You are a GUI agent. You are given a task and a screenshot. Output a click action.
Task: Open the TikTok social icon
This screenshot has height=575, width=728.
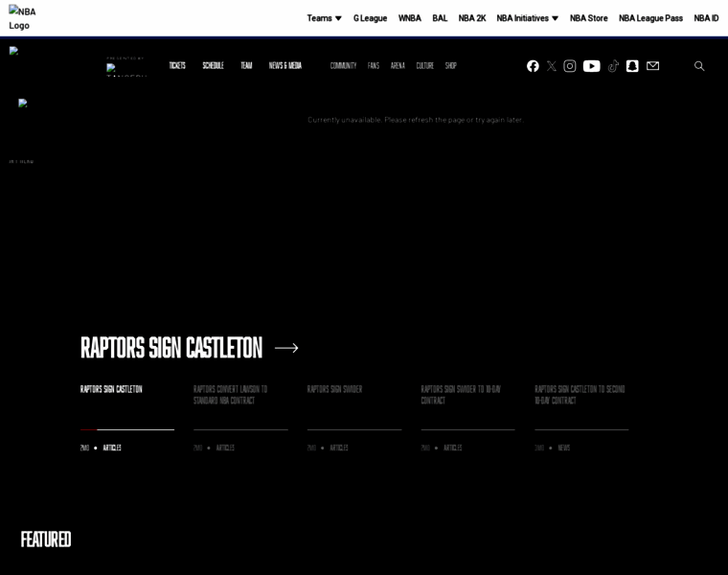pyautogui.click(x=613, y=66)
